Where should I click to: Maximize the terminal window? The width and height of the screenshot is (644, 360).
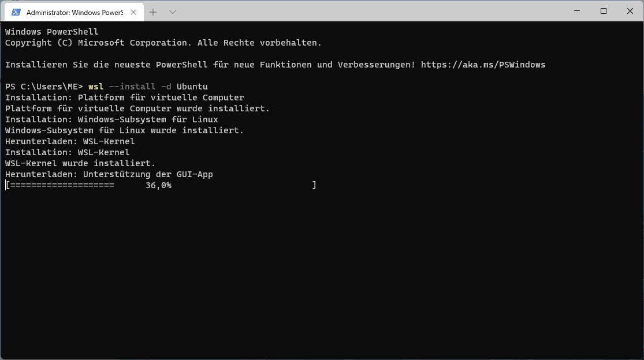coord(604,11)
